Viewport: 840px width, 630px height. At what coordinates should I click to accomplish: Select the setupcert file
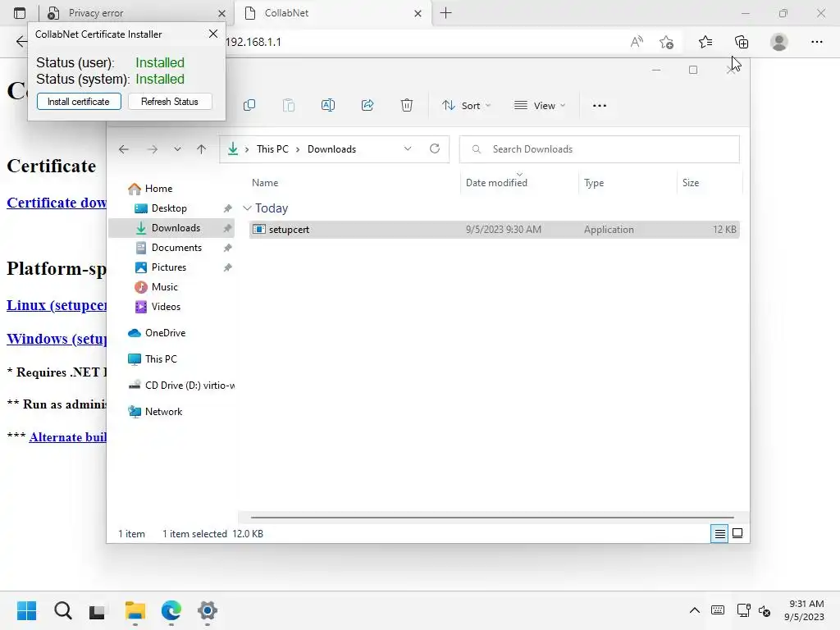coord(494,230)
